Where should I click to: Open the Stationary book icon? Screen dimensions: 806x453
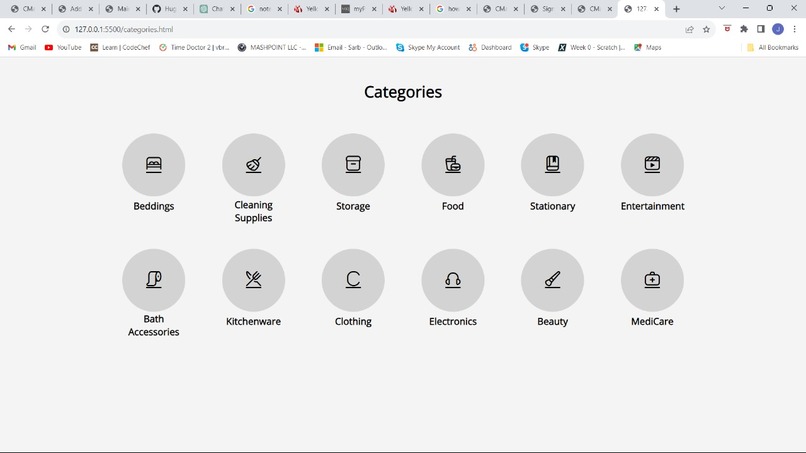tap(553, 165)
